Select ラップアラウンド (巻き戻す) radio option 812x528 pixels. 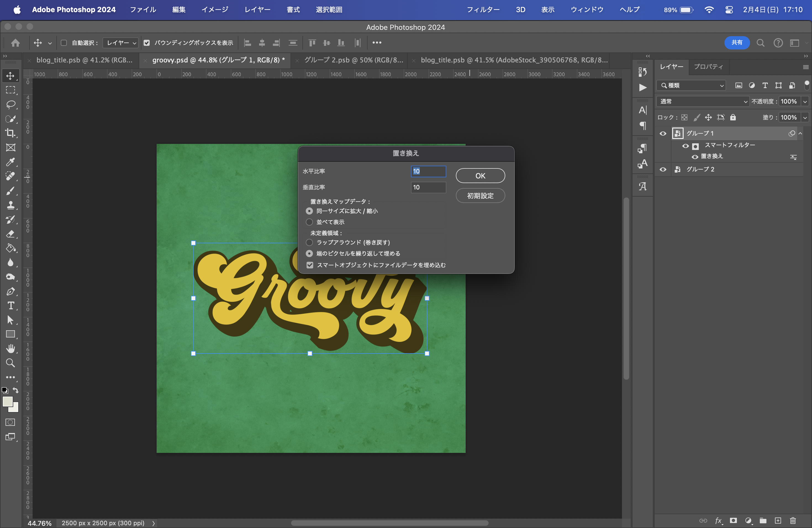(x=309, y=242)
